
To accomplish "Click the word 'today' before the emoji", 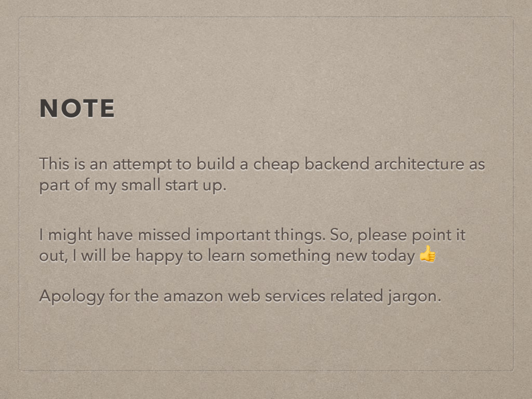I will pyautogui.click(x=393, y=256).
